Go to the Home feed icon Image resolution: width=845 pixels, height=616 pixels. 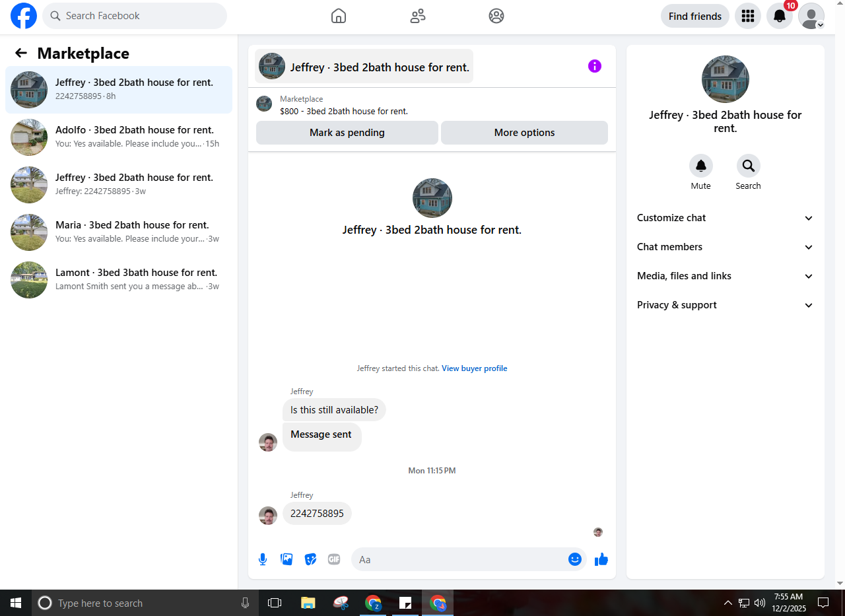pos(339,16)
